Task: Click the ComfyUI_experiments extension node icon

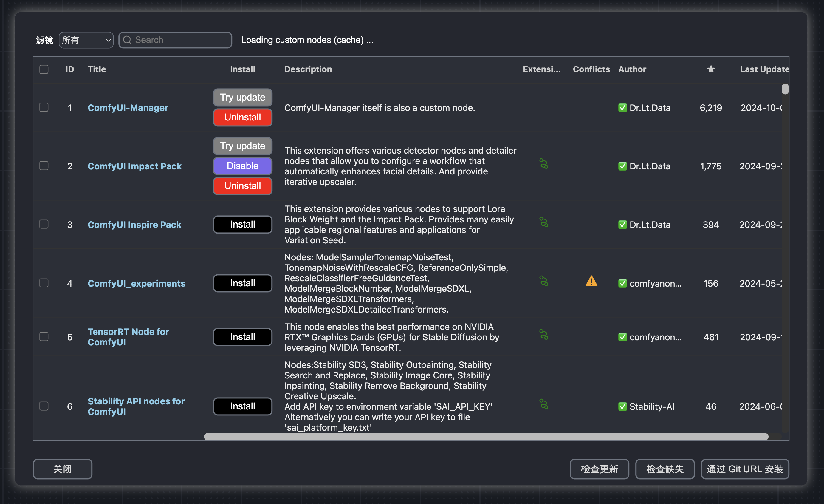Action: (543, 281)
